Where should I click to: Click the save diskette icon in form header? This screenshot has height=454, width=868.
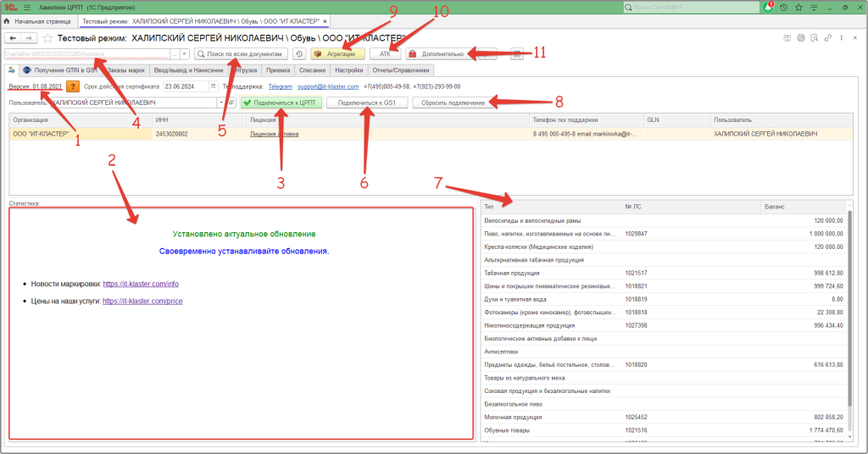click(787, 37)
